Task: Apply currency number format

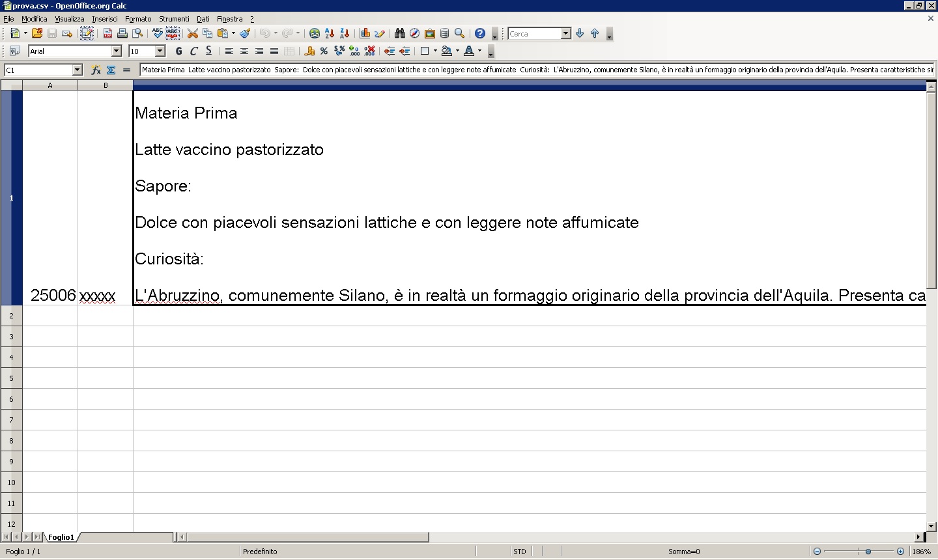Action: tap(309, 51)
